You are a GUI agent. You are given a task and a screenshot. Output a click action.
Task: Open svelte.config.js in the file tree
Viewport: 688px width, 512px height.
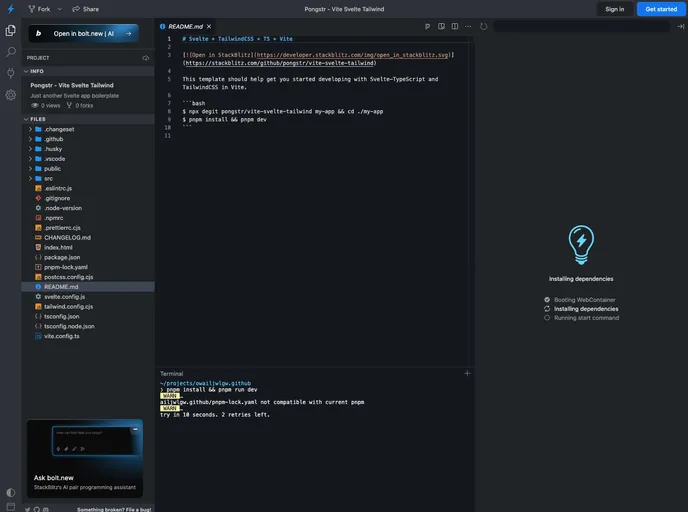88,297
